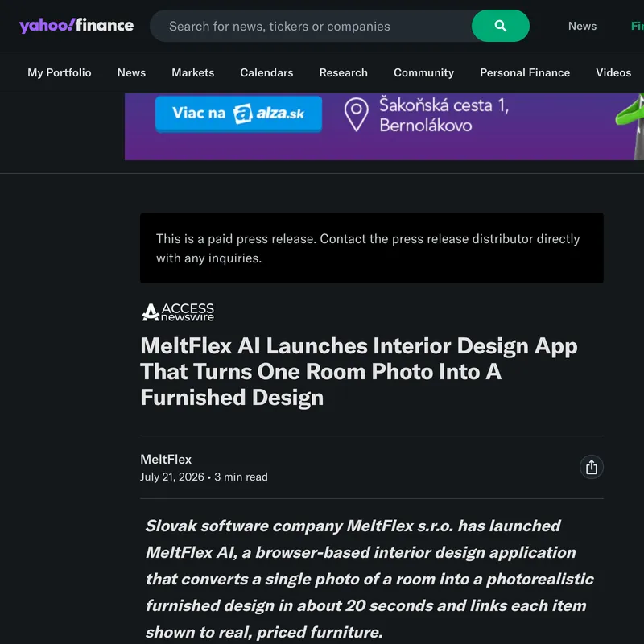The height and width of the screenshot is (644, 644).
Task: Click the map pin icon in the ad
Action: 356,114
